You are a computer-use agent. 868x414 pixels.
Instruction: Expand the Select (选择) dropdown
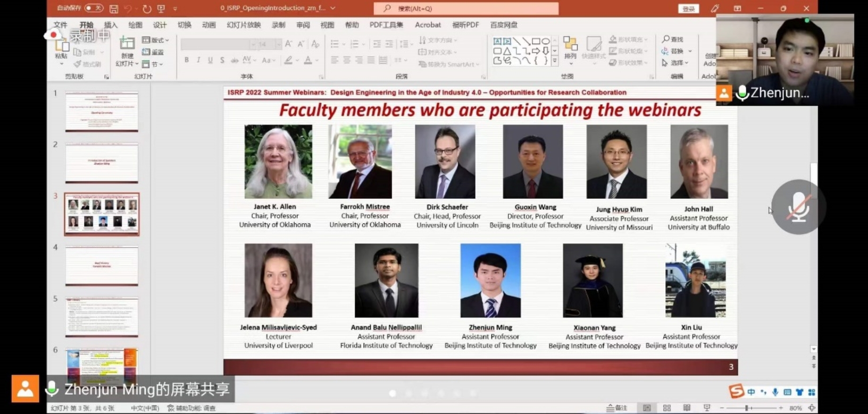pyautogui.click(x=676, y=63)
